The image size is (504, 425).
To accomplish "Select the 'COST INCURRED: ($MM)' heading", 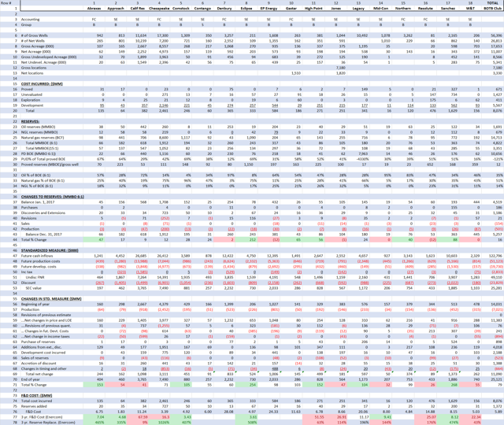I will (42, 84).
